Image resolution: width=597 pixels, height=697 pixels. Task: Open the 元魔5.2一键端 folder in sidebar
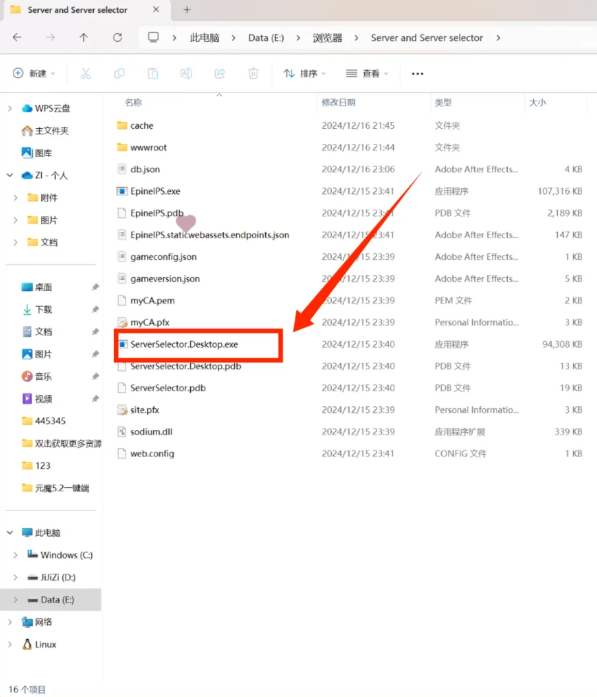pyautogui.click(x=55, y=488)
